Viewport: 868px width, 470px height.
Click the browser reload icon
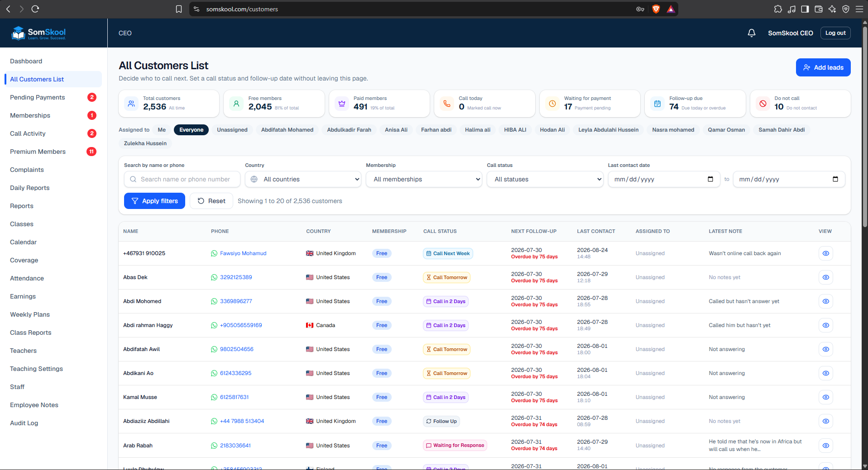[35, 9]
